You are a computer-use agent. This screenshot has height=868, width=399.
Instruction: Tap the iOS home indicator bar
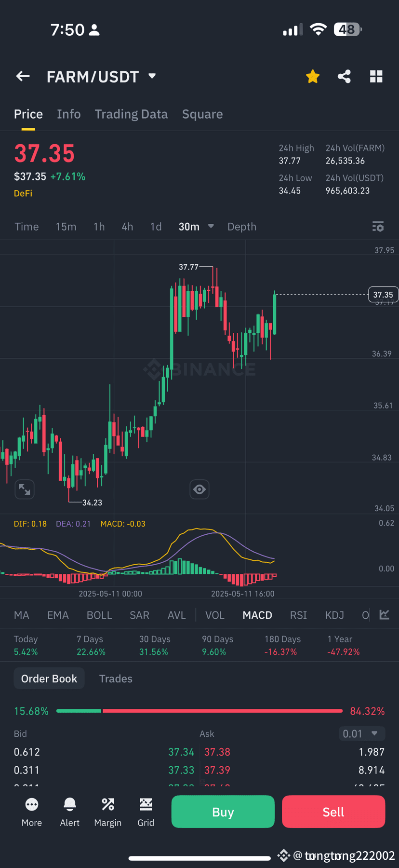(x=199, y=858)
